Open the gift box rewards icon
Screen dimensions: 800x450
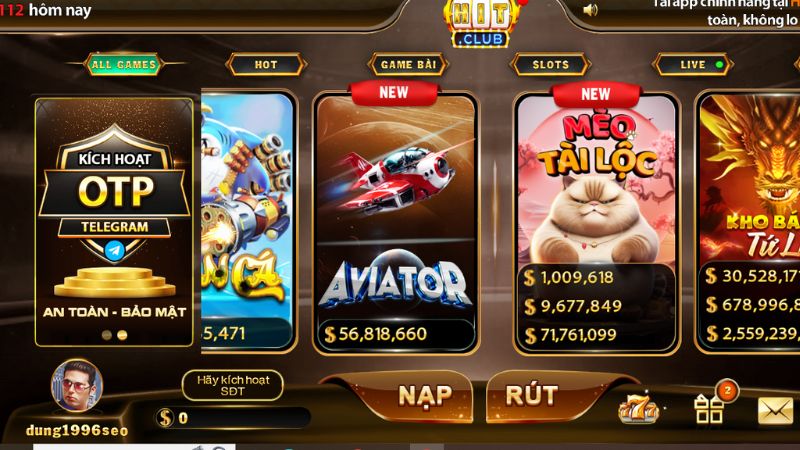[x=709, y=409]
